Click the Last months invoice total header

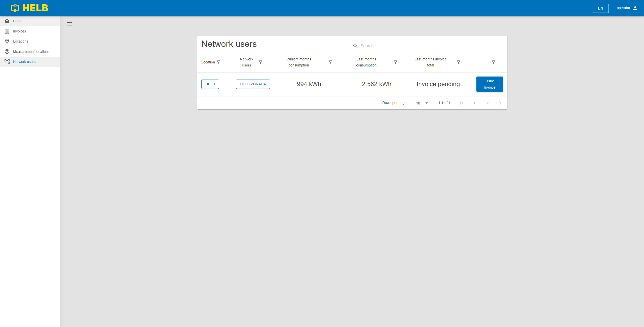click(431, 62)
